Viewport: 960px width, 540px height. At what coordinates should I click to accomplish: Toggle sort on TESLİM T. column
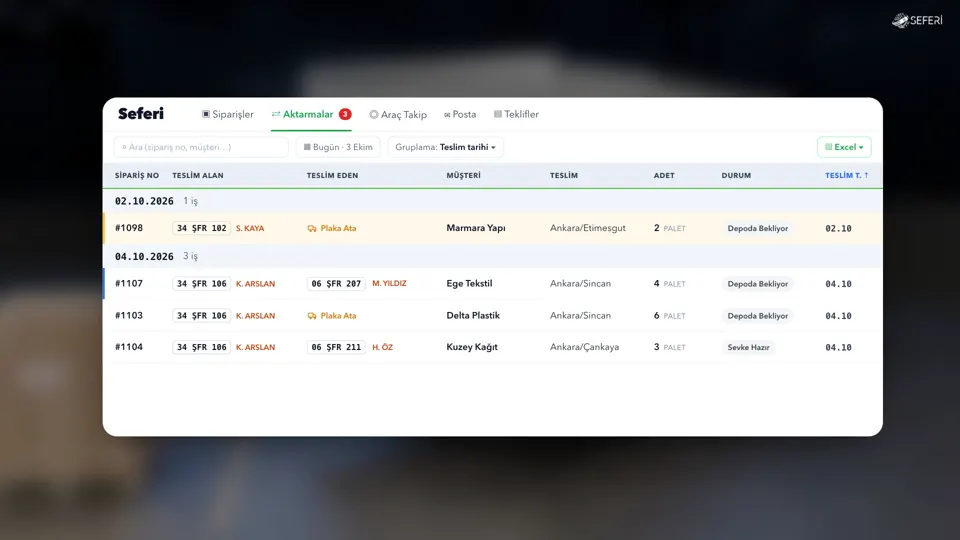pos(847,176)
